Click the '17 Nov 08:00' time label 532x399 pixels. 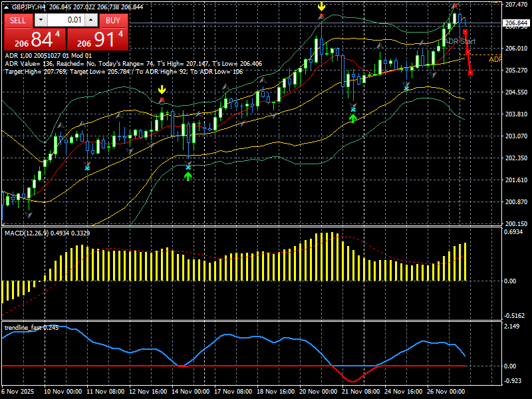click(233, 391)
